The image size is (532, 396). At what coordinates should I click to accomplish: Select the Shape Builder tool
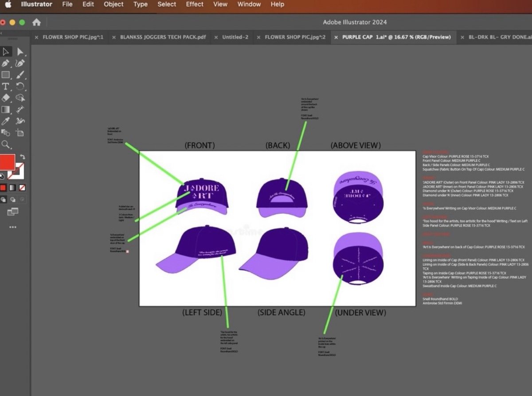pos(20,98)
